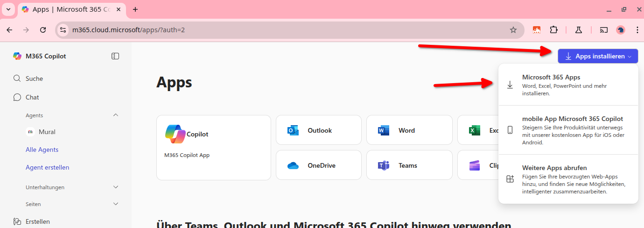The height and width of the screenshot is (228, 644).
Task: Click the red extension icon in toolbar
Action: pos(537,30)
